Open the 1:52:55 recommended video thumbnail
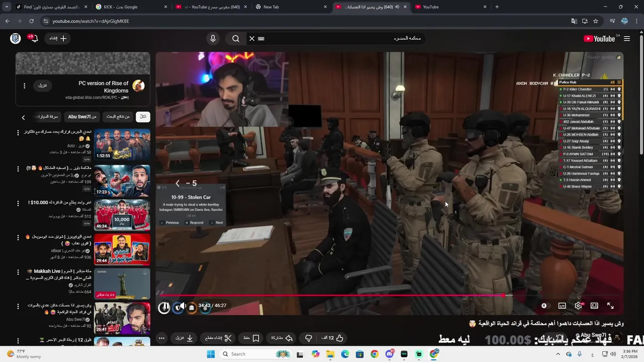The image size is (644, 362). pos(122,145)
